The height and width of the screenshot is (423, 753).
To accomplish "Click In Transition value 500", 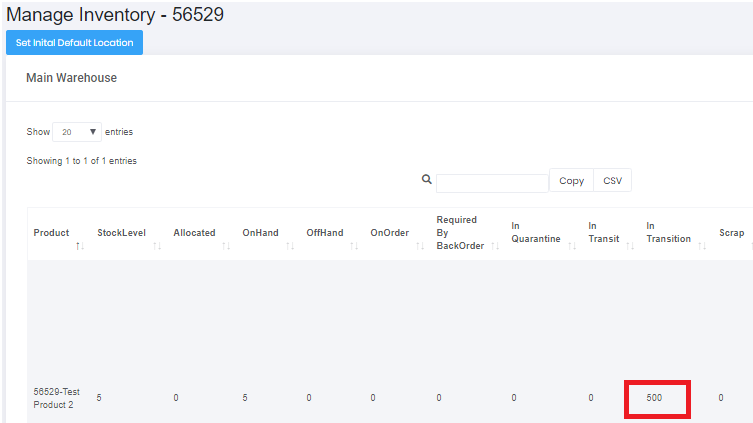I will click(x=654, y=398).
